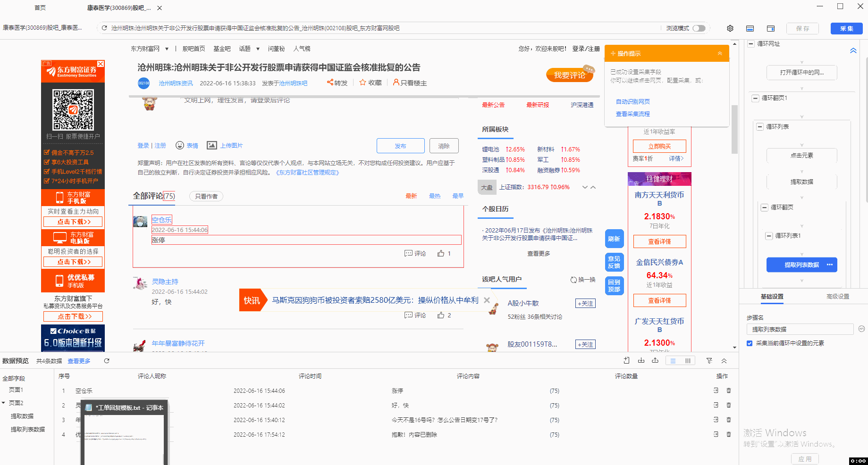The image size is (868, 465).
Task: Collapse the 循环翻页 loop node
Action: coord(765,208)
